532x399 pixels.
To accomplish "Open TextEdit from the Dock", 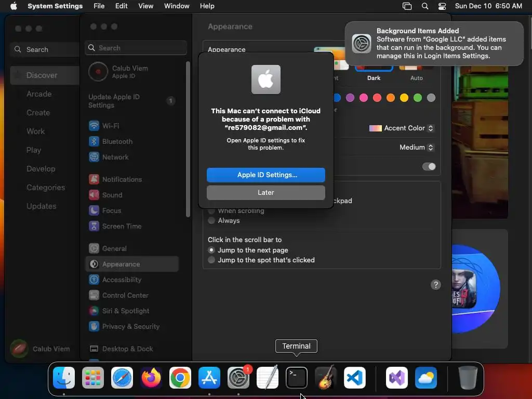I will tap(268, 377).
